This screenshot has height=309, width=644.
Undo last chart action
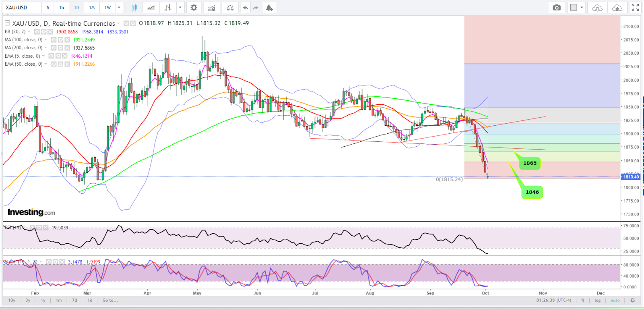[x=245, y=8]
